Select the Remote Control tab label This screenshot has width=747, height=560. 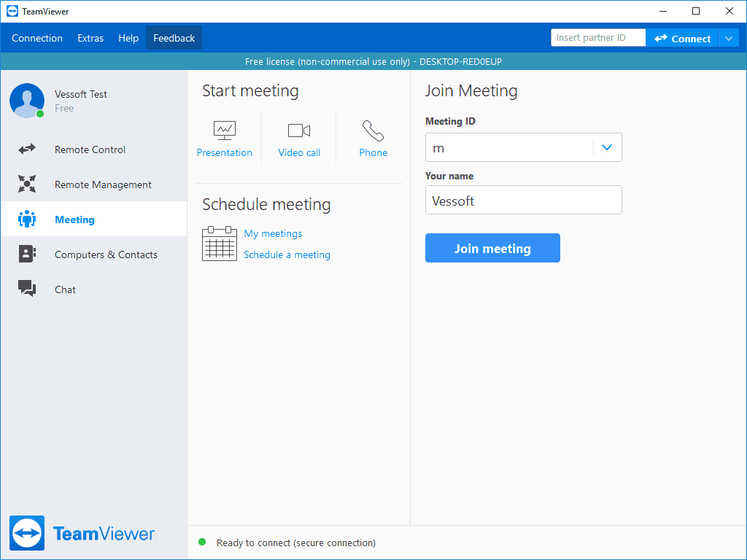click(x=90, y=149)
